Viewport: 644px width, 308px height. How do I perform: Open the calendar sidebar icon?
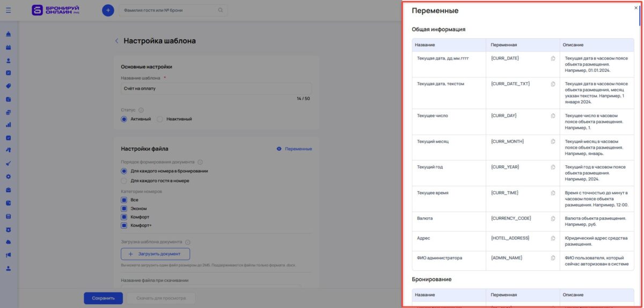[x=9, y=48]
